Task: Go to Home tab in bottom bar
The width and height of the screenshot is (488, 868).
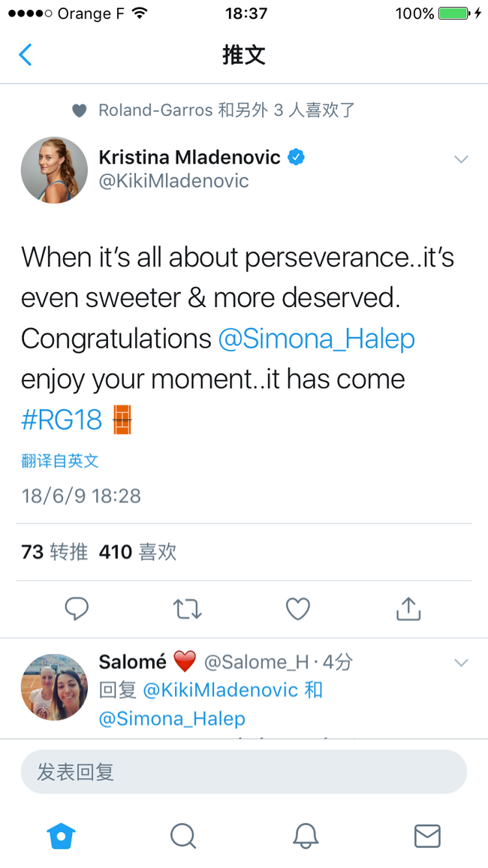Action: click(61, 836)
